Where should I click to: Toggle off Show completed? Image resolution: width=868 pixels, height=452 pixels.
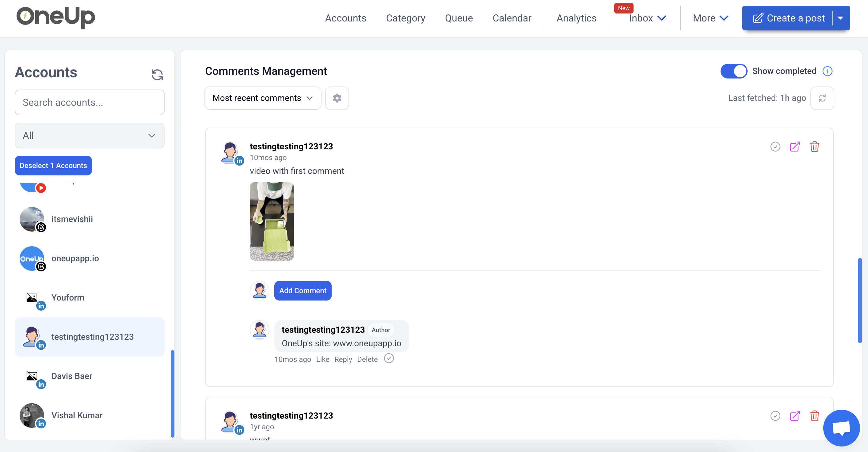pos(734,71)
